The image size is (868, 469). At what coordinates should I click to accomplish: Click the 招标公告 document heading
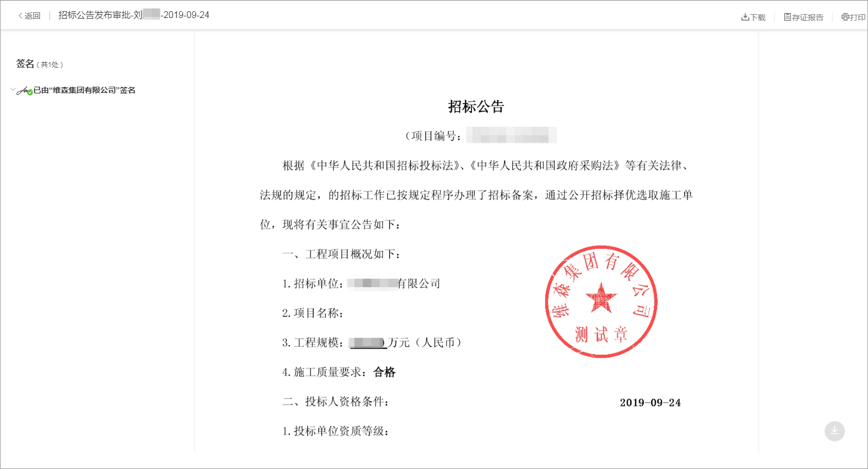[475, 106]
